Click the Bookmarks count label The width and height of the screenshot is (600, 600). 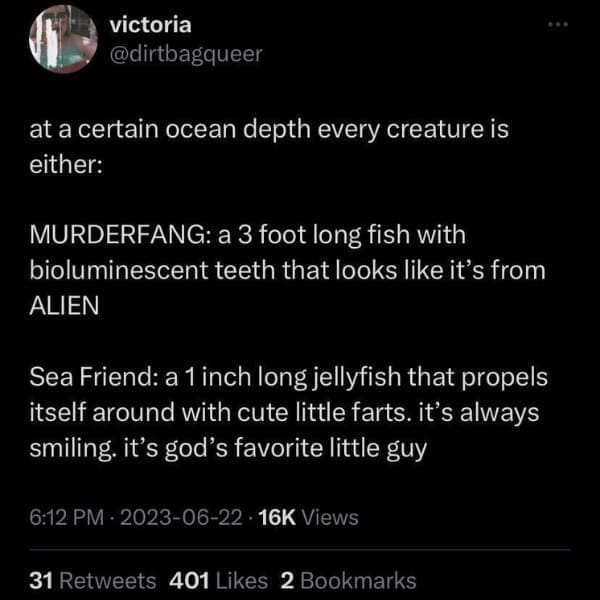click(357, 580)
